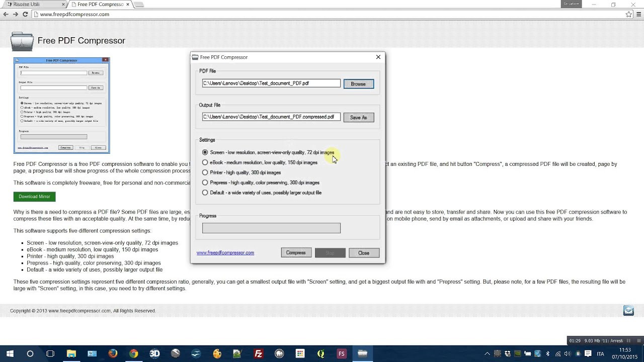Select the Screen 72 dpi radio option

(x=205, y=152)
